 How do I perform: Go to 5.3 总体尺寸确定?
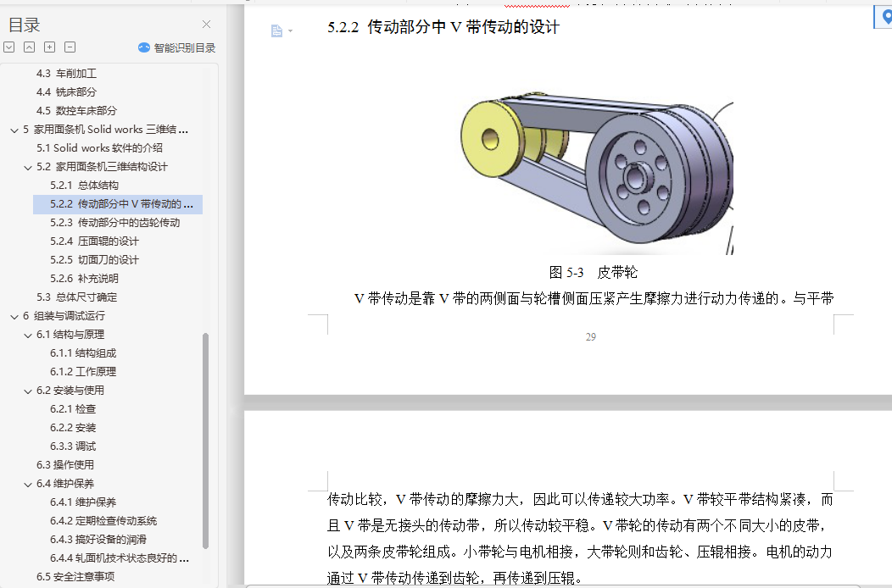pyautogui.click(x=77, y=297)
